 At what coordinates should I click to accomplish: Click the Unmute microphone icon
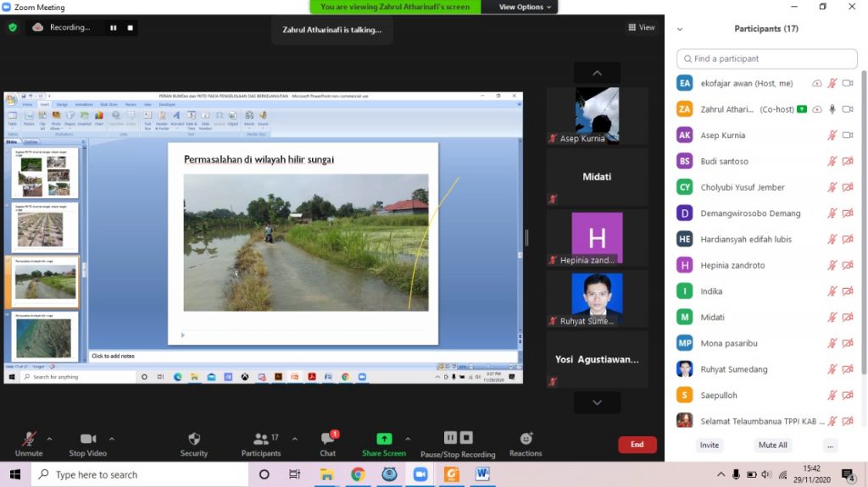point(28,439)
